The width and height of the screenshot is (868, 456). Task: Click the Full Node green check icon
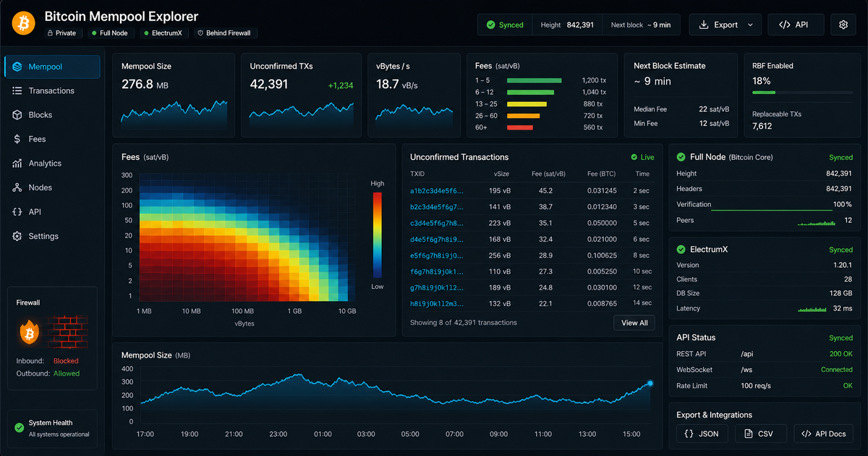click(681, 157)
